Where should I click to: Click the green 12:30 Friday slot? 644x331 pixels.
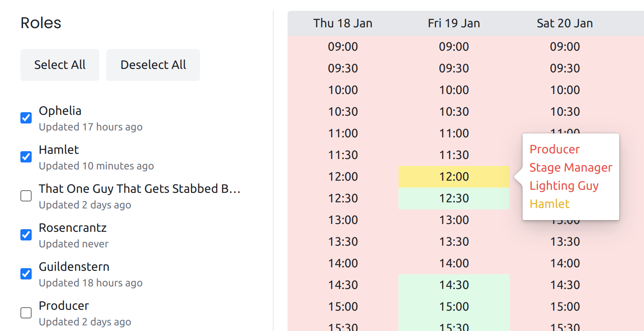[454, 198]
